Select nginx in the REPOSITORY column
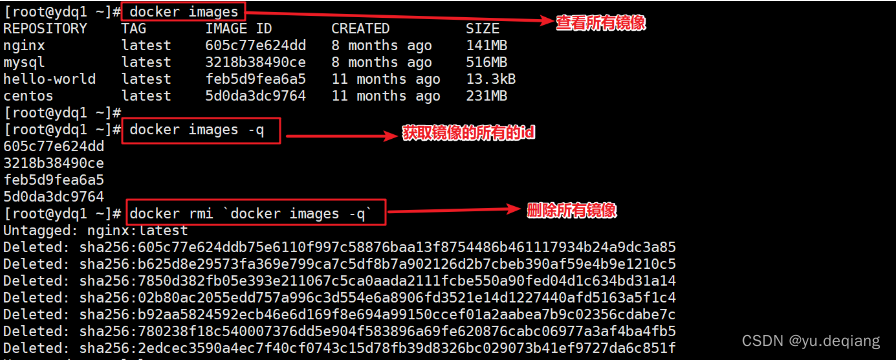This screenshot has width=896, height=360. tap(24, 45)
